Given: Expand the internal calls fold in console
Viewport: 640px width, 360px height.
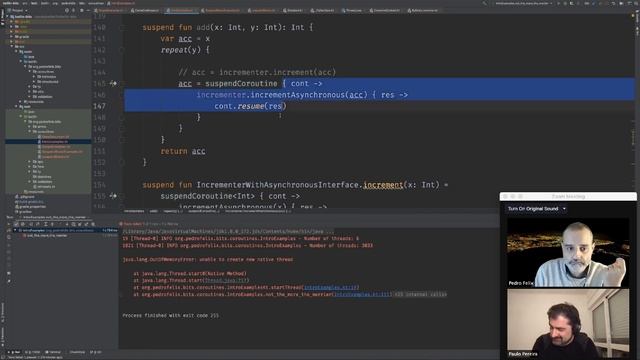Looking at the screenshot, I should (420, 294).
